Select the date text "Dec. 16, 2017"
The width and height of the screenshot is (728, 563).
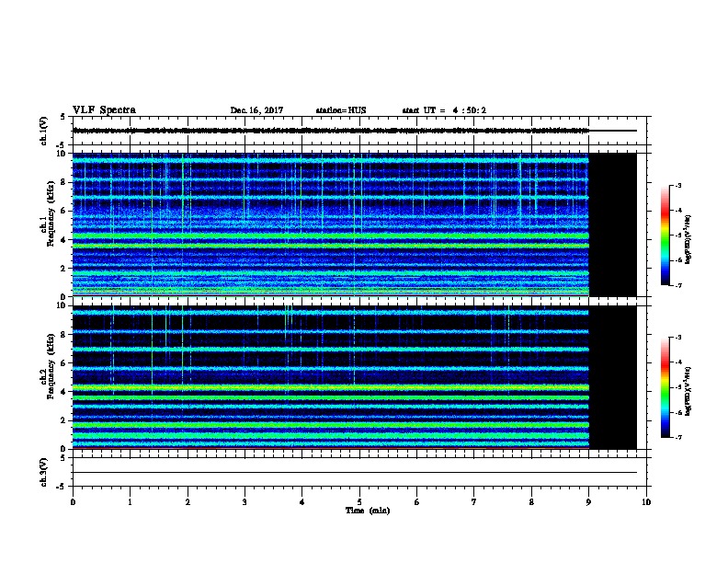[x=256, y=110]
